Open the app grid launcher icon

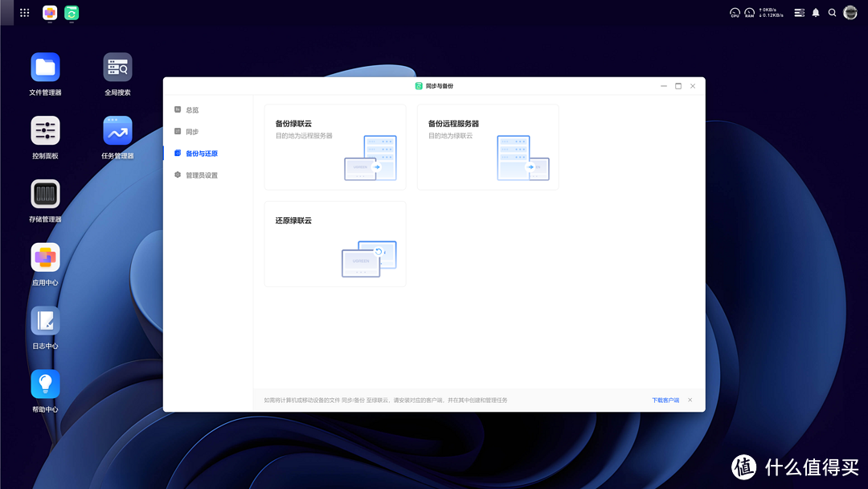click(25, 13)
